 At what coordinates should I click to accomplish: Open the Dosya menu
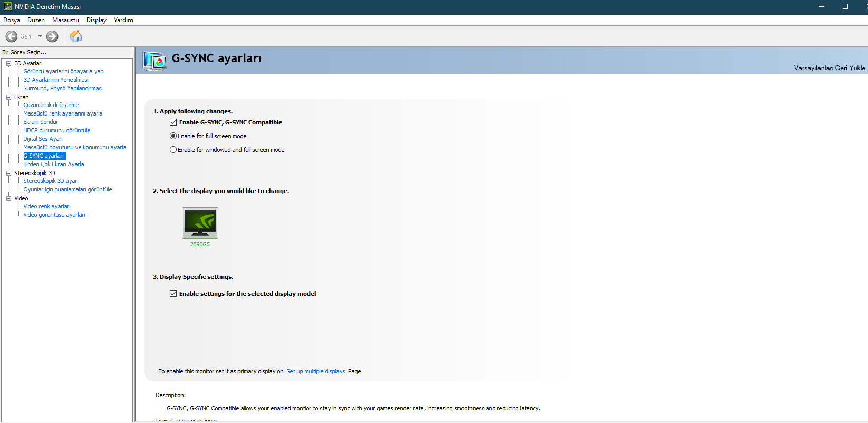click(12, 20)
